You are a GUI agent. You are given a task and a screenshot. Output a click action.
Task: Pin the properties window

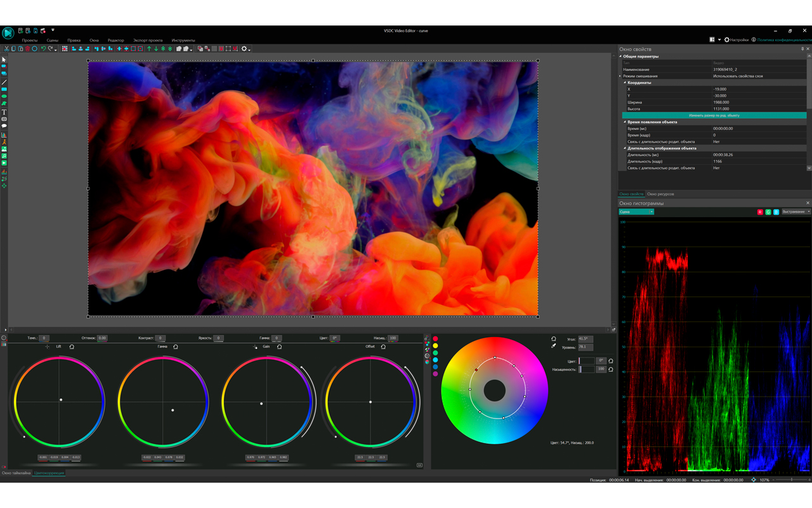click(x=802, y=49)
